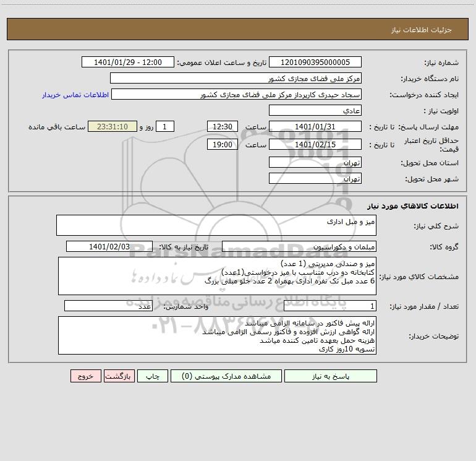Click the deadline time field 12:30
The image size is (476, 461).
222,126
